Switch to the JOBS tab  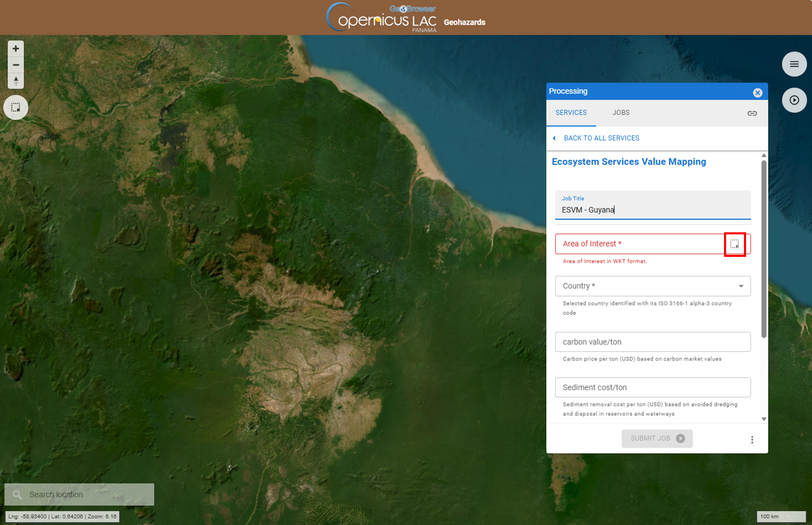click(x=621, y=112)
